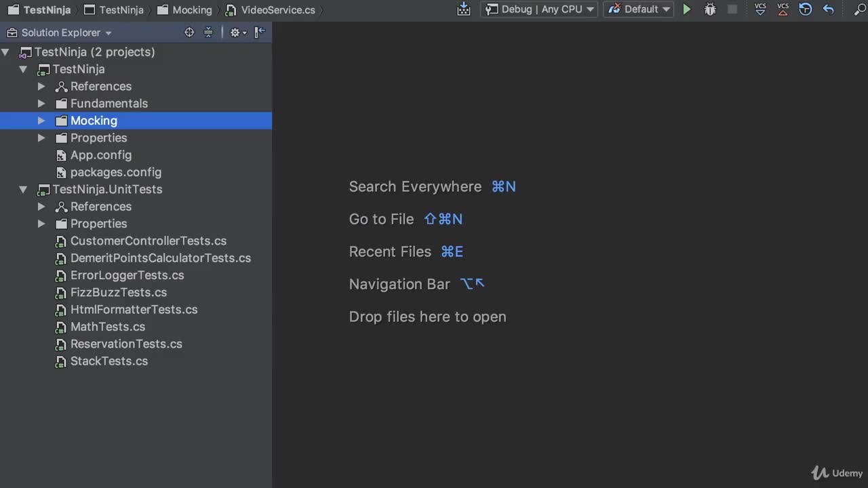Start debugging with the bug icon
The height and width of the screenshot is (488, 868).
pos(710,9)
